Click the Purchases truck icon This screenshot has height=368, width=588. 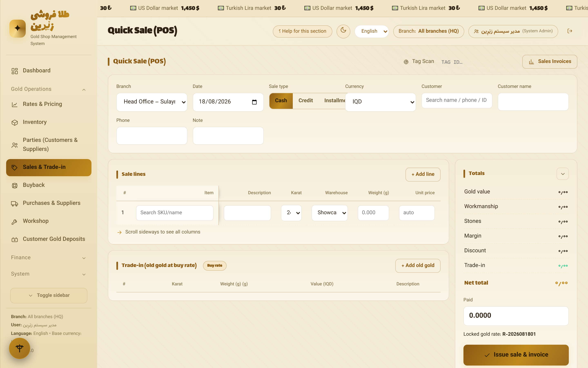click(x=14, y=204)
